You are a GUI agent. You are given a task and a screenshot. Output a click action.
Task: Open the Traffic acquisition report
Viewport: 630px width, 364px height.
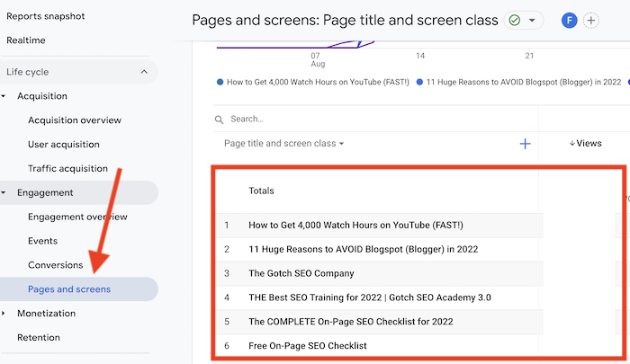(67, 168)
